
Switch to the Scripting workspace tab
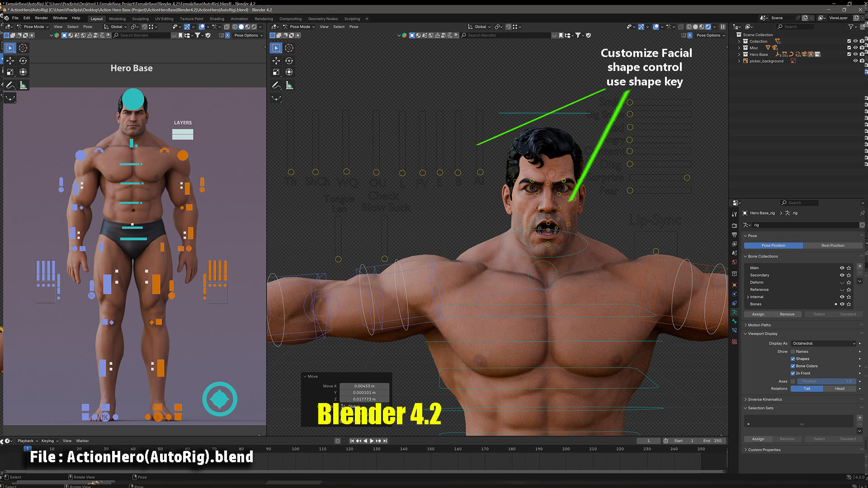352,19
